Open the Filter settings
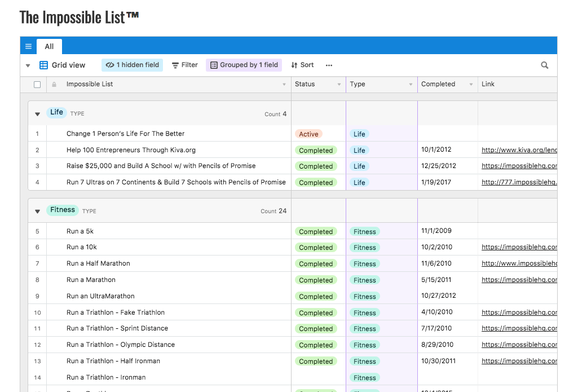 184,65
